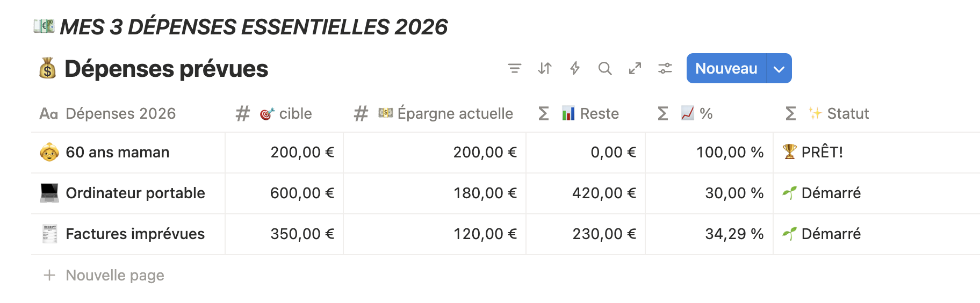Open the cible column header menu

coord(284,113)
